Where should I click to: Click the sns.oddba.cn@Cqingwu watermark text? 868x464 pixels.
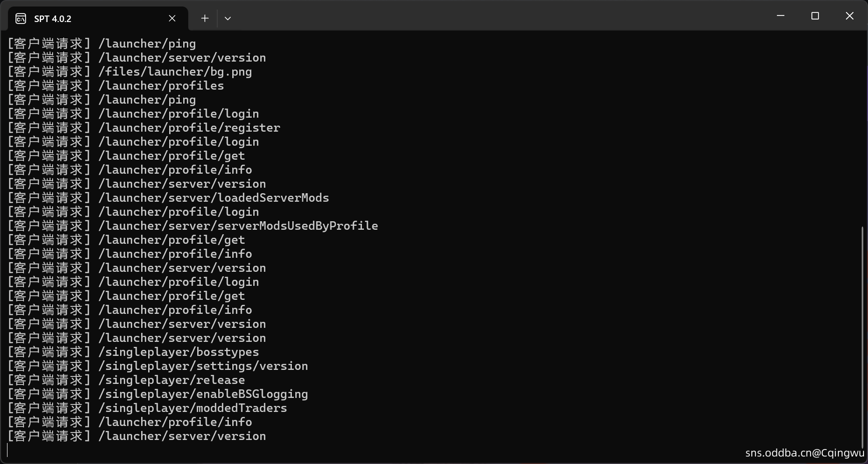coord(804,453)
